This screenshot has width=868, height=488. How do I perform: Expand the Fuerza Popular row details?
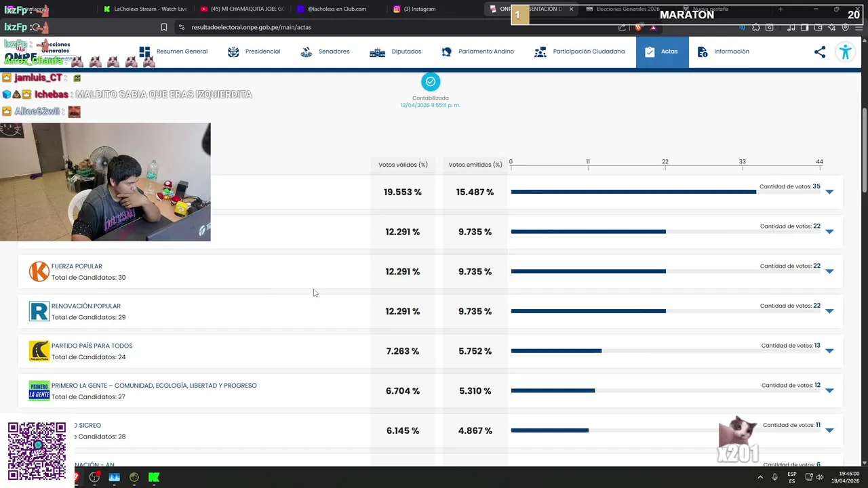click(x=829, y=272)
